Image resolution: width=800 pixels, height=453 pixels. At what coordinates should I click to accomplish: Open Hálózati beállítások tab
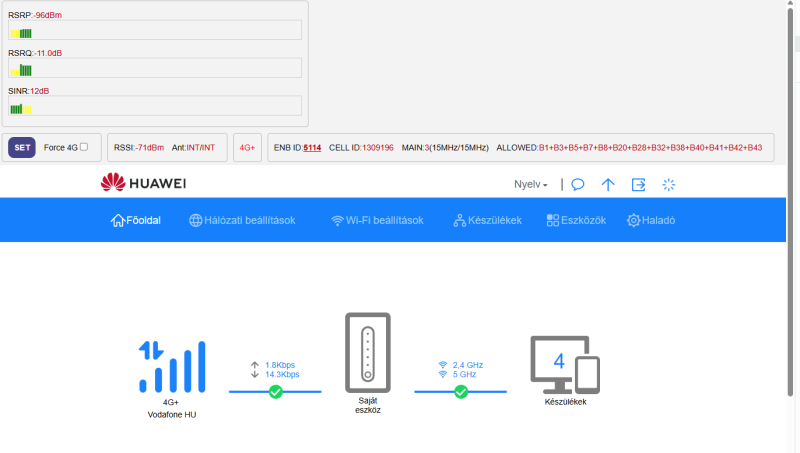tap(242, 220)
